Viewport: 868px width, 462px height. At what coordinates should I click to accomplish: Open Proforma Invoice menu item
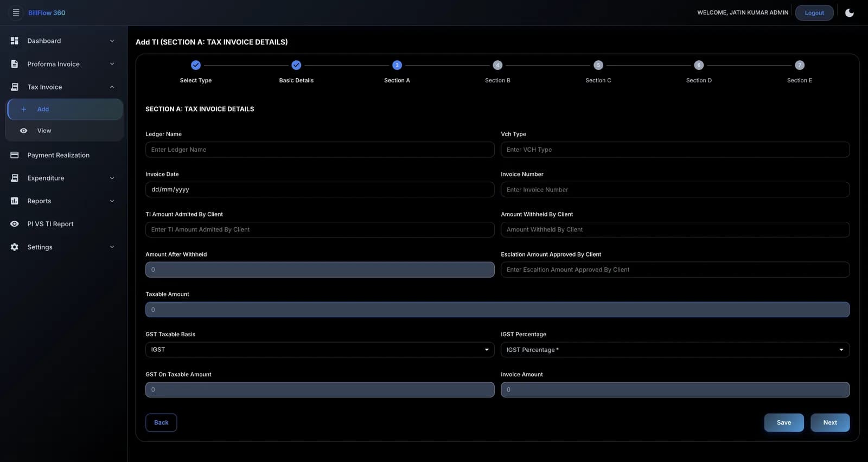63,64
